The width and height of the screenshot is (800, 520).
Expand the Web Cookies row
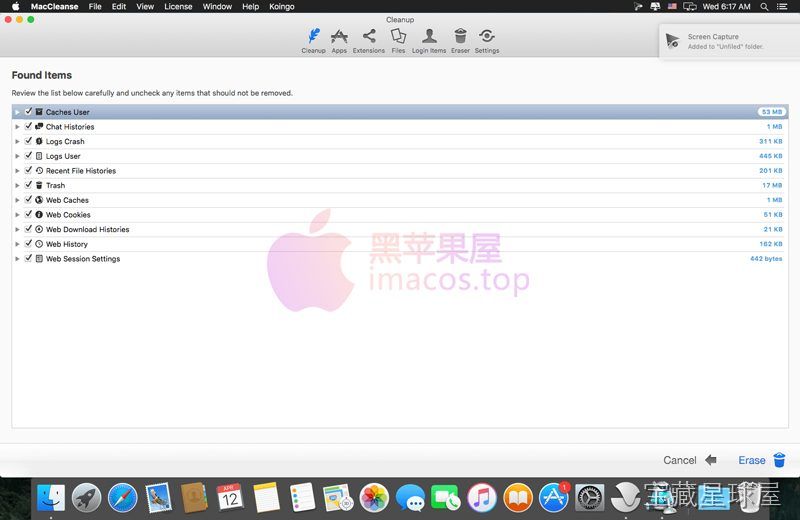point(17,215)
